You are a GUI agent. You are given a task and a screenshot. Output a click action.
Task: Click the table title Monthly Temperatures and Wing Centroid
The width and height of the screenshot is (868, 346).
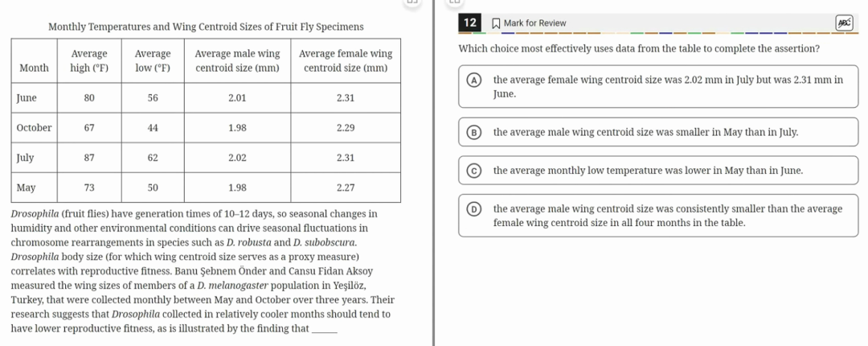206,27
